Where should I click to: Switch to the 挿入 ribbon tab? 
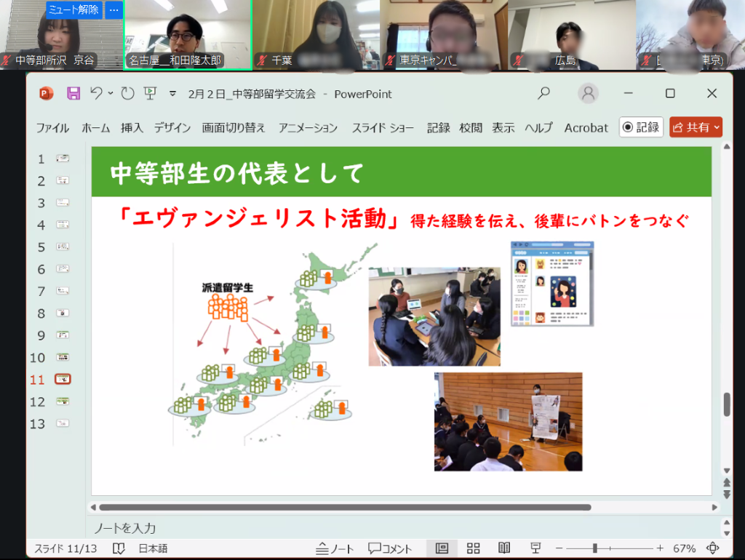pyautogui.click(x=131, y=127)
